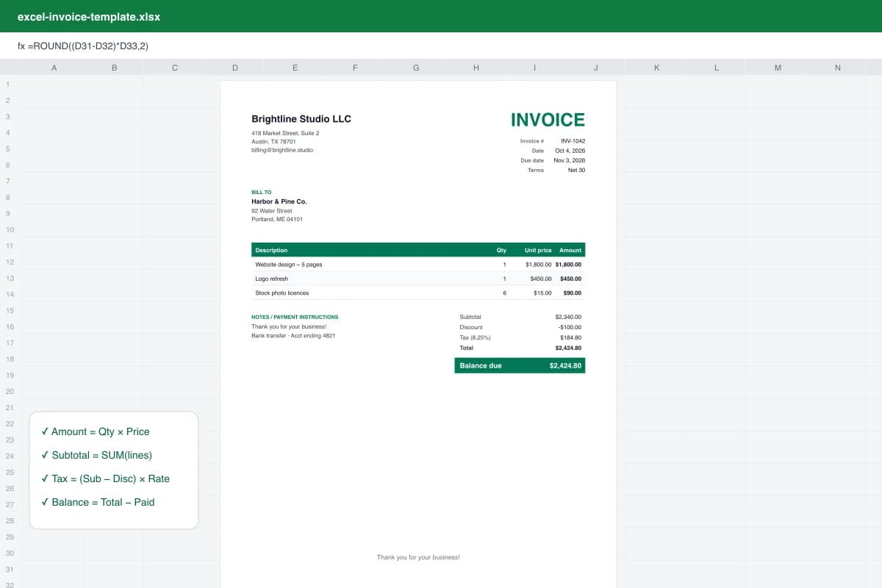Select column header D
This screenshot has width=882, height=588.
[x=235, y=68]
